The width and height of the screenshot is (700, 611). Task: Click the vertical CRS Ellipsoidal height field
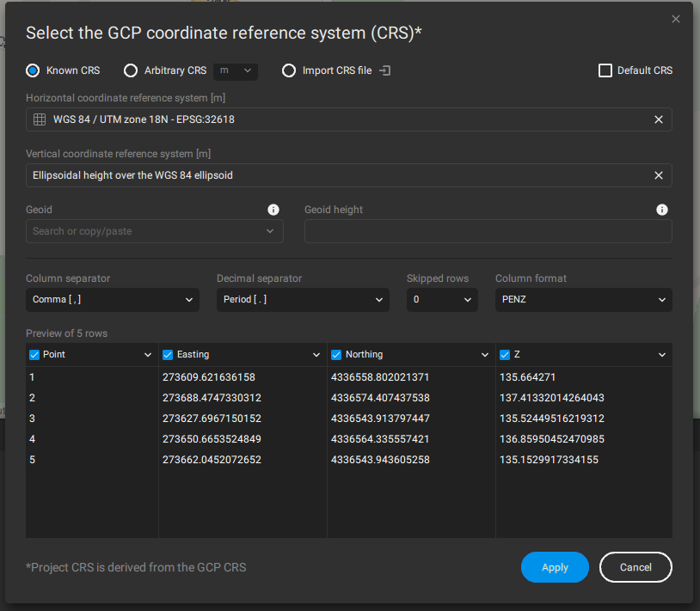[348, 175]
